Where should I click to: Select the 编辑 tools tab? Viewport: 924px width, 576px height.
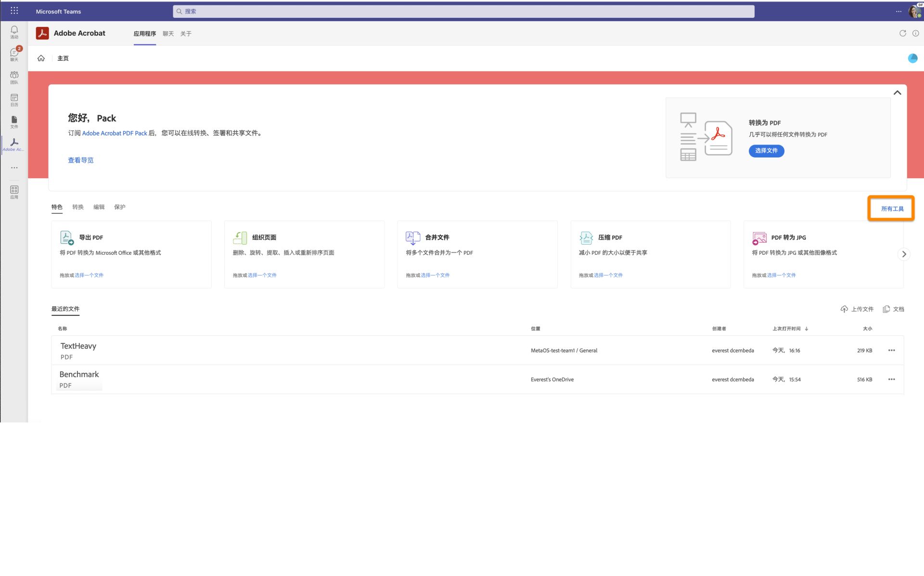[x=99, y=207]
